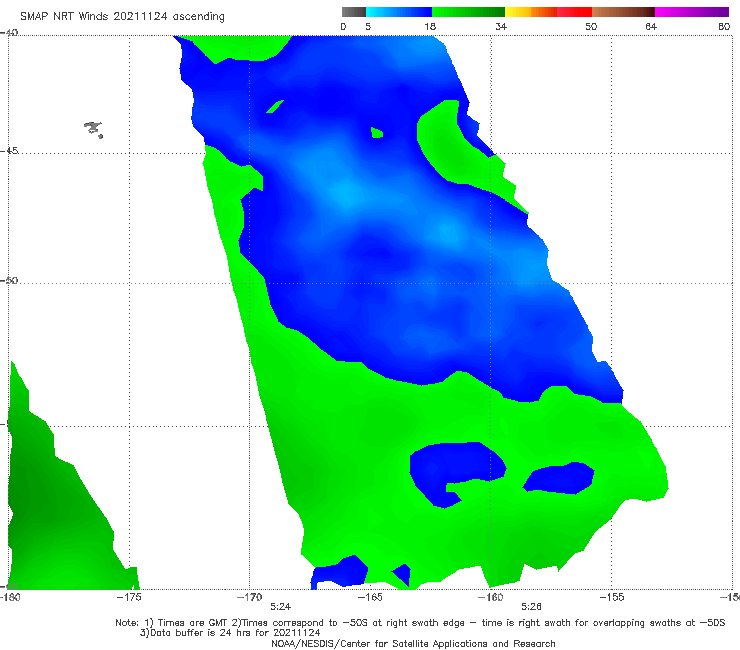
Task: Click the NOAA/NESDIS Center for Satellite Applications credit
Action: [x=413, y=643]
